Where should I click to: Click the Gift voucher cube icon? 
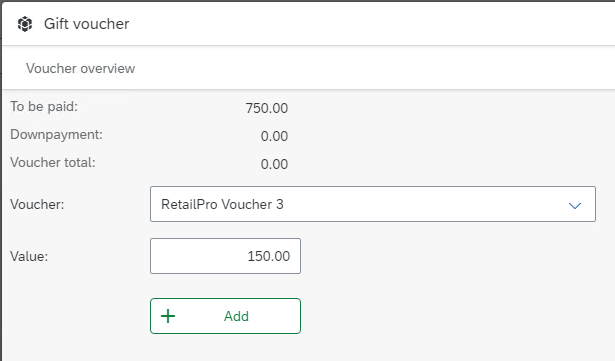[25, 24]
